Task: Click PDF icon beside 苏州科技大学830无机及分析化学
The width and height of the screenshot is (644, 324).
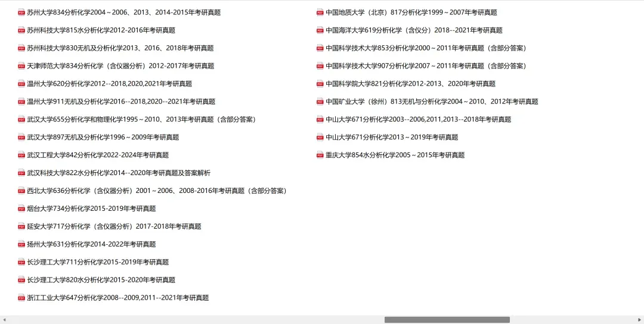Action: [21, 48]
